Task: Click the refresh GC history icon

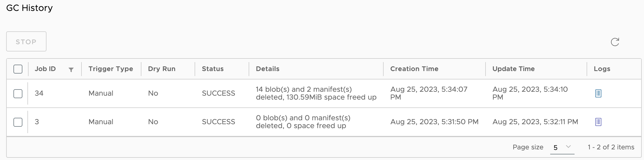Action: tap(615, 42)
